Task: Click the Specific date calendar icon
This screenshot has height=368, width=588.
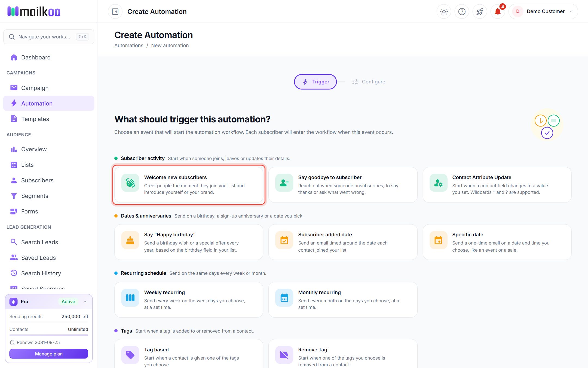Action: click(x=438, y=240)
